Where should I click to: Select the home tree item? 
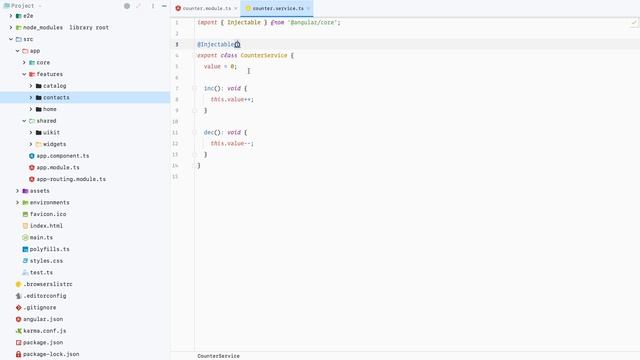(x=85, y=109)
